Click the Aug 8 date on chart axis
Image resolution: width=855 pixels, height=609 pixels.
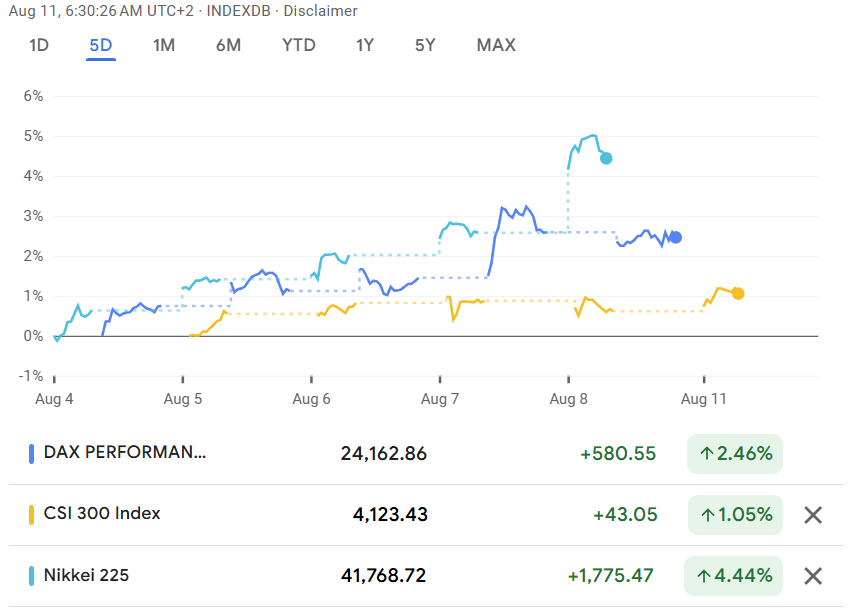pos(568,398)
